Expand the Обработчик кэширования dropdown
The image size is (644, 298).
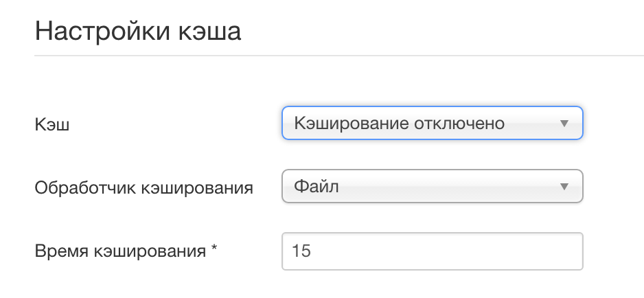[x=432, y=186]
